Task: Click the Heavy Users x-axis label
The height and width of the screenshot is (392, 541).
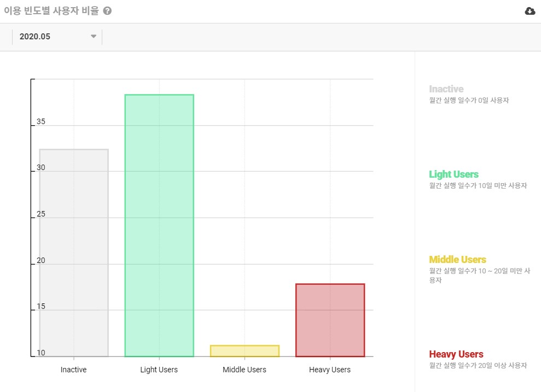Action: [x=330, y=370]
